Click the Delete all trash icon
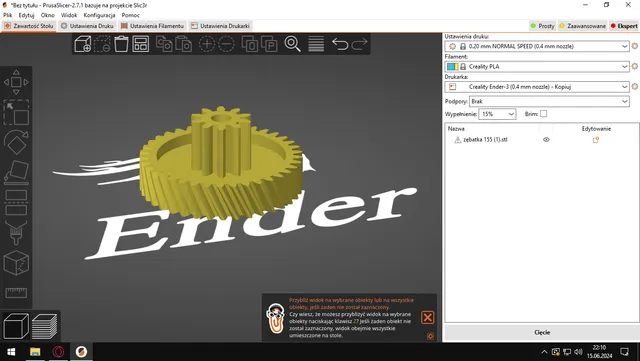 tap(121, 44)
